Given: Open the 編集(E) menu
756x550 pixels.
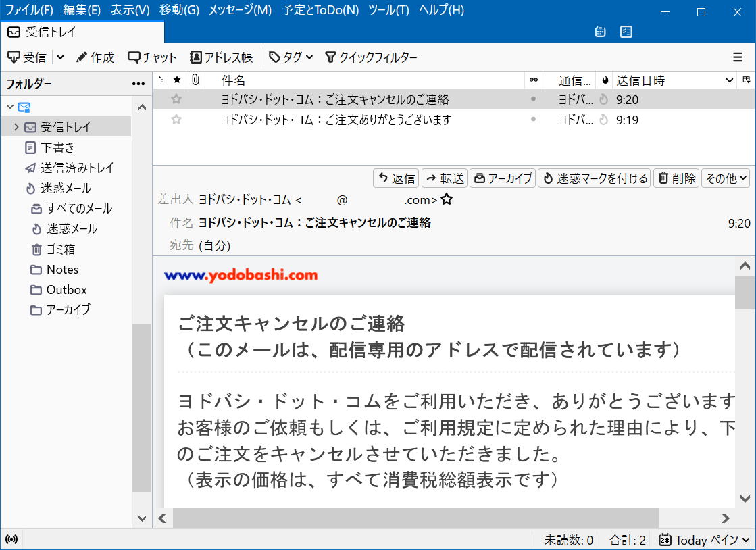Looking at the screenshot, I should point(82,10).
